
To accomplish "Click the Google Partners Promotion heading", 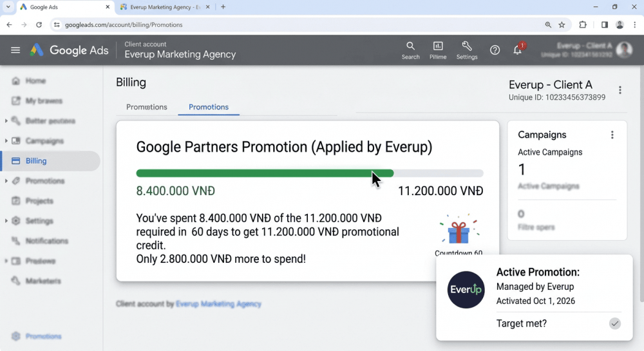I will click(x=284, y=147).
